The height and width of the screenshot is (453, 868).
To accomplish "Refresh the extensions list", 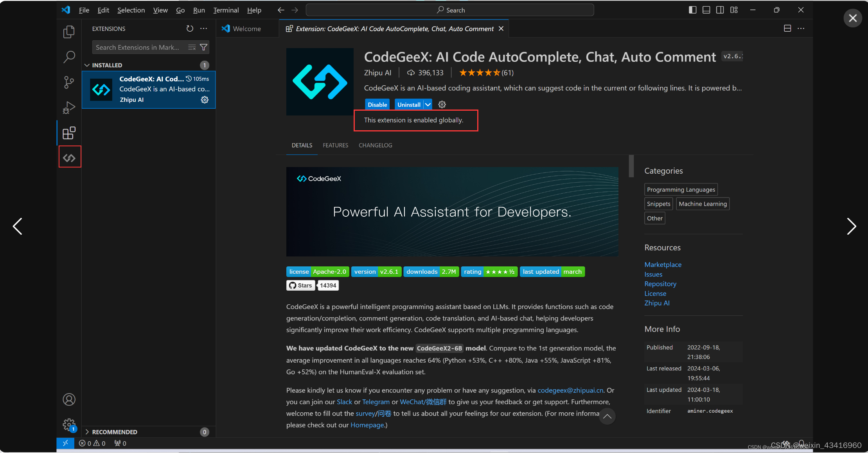I will 190,29.
